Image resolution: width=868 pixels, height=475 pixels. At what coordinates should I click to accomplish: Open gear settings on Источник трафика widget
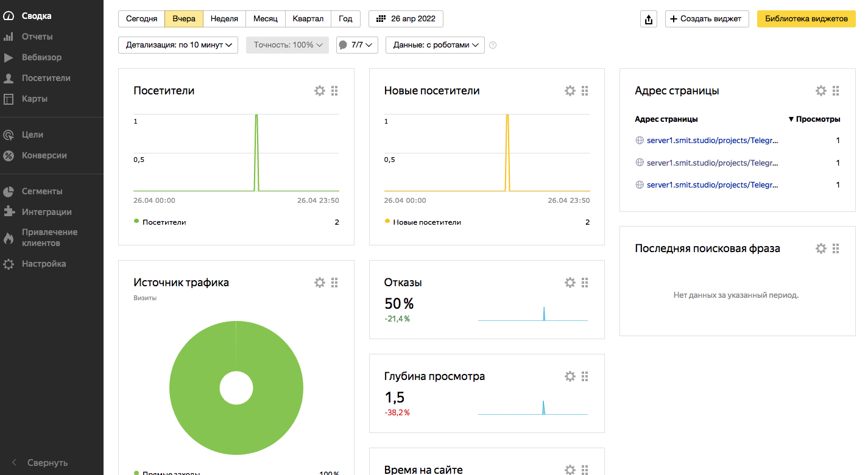point(319,283)
